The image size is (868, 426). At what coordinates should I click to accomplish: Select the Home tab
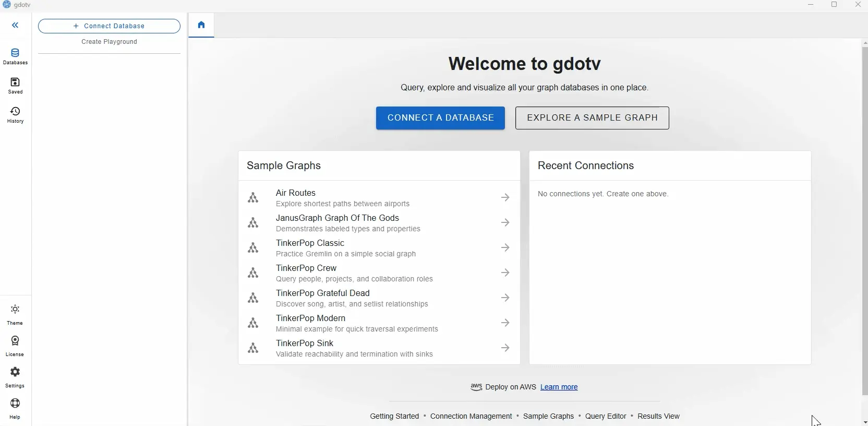point(202,26)
